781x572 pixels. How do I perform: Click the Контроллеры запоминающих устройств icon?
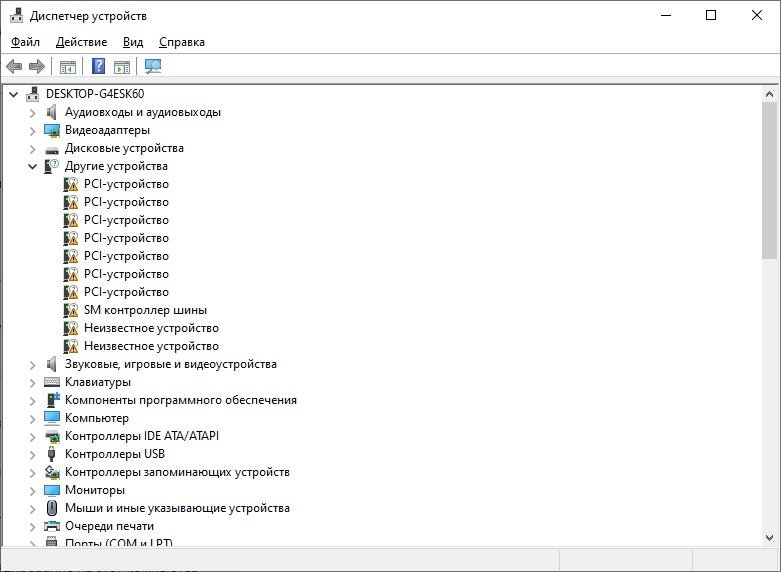pyautogui.click(x=52, y=471)
